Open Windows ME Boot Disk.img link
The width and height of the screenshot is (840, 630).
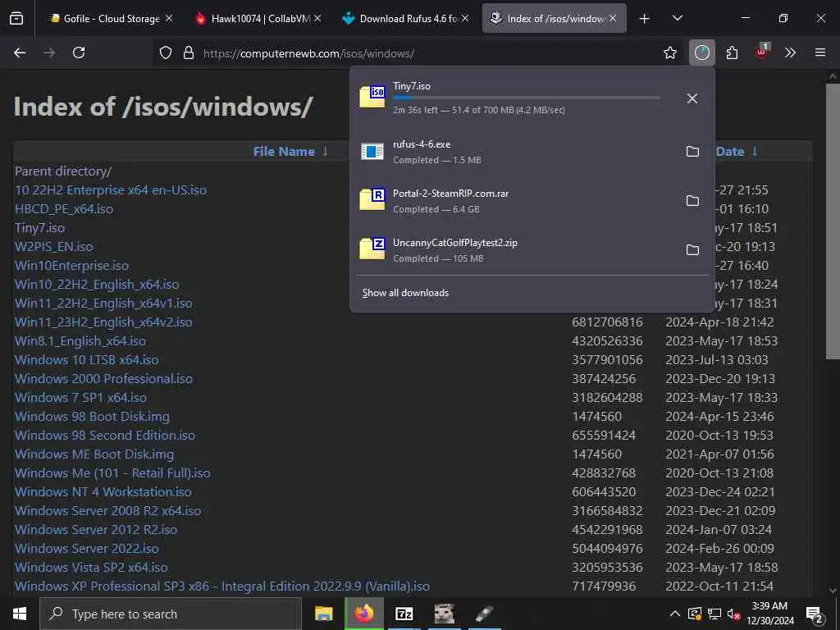click(x=94, y=454)
